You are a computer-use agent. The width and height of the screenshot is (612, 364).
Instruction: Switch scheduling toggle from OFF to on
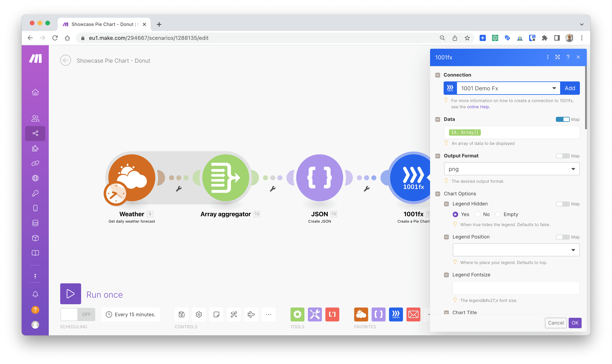pos(78,314)
